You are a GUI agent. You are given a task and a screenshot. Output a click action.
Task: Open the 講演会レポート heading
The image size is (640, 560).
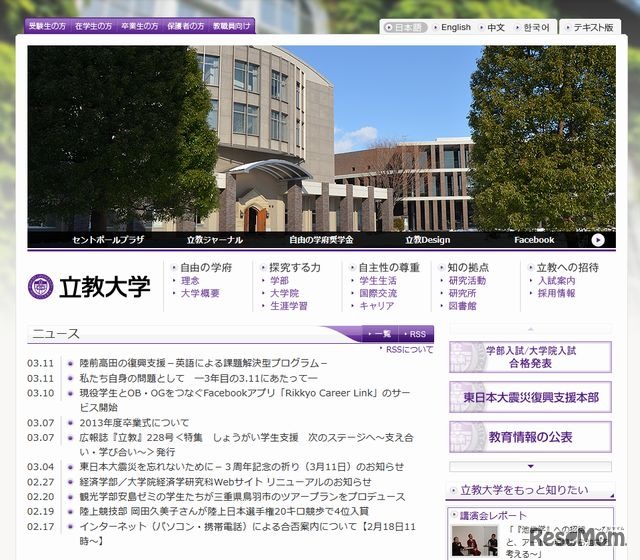(493, 516)
